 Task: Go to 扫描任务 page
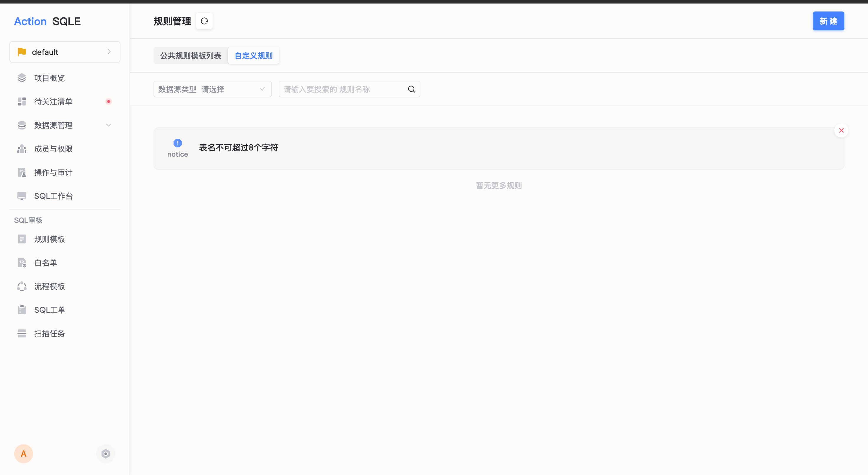(x=65, y=333)
